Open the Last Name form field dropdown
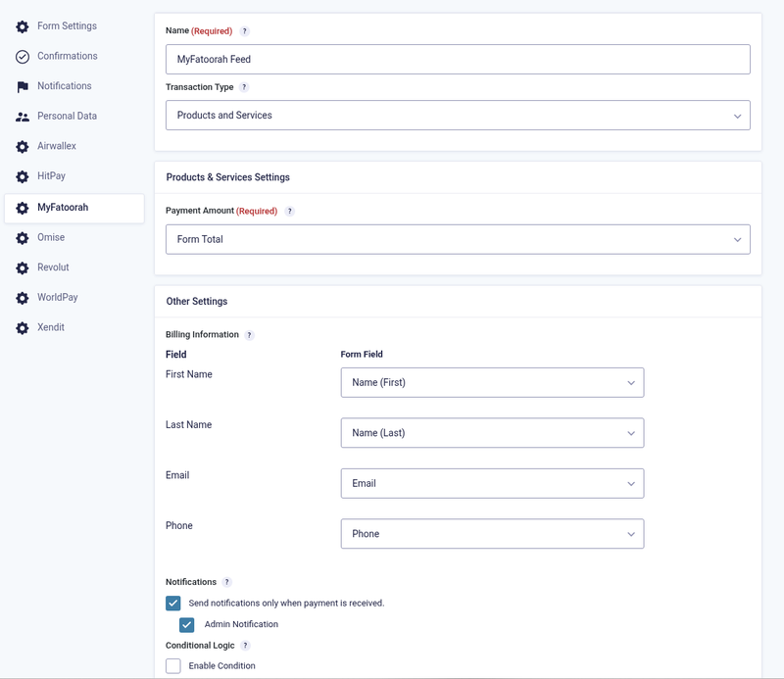The width and height of the screenshot is (784, 679). pos(492,433)
